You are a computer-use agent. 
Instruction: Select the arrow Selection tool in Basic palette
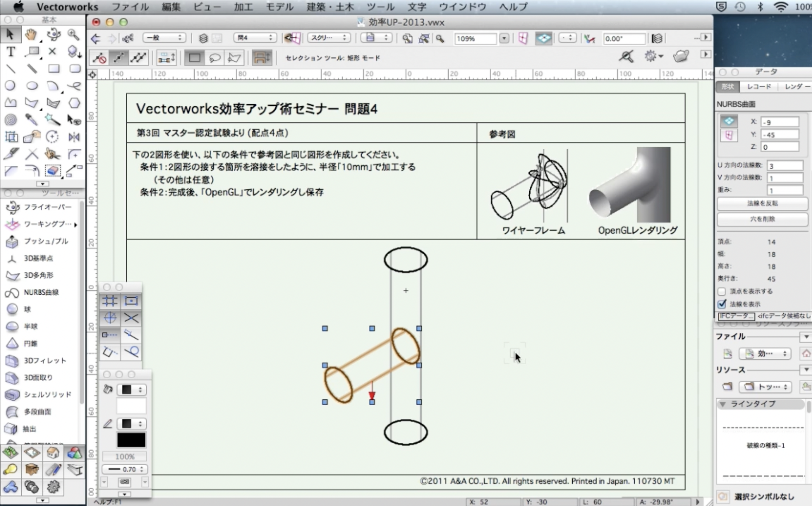[x=10, y=35]
